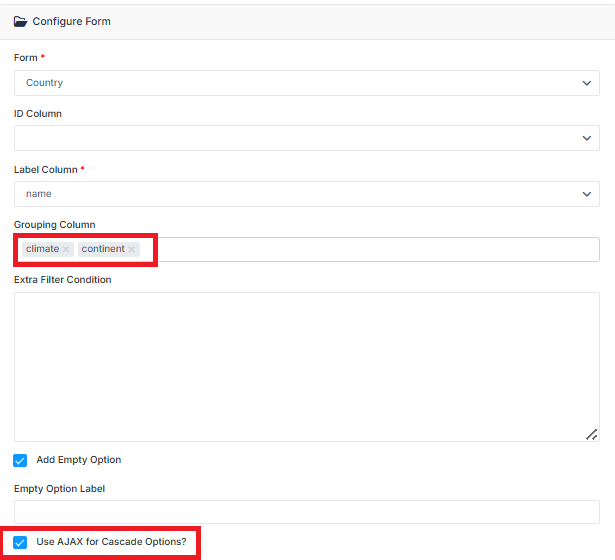
Task: Disable Use AJAX for Cascade Options checkbox
Action: click(20, 542)
